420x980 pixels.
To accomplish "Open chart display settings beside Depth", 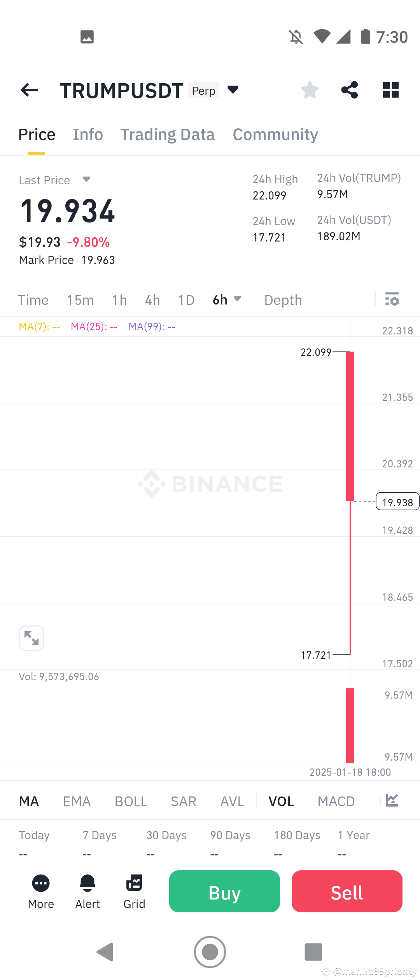I will 392,300.
